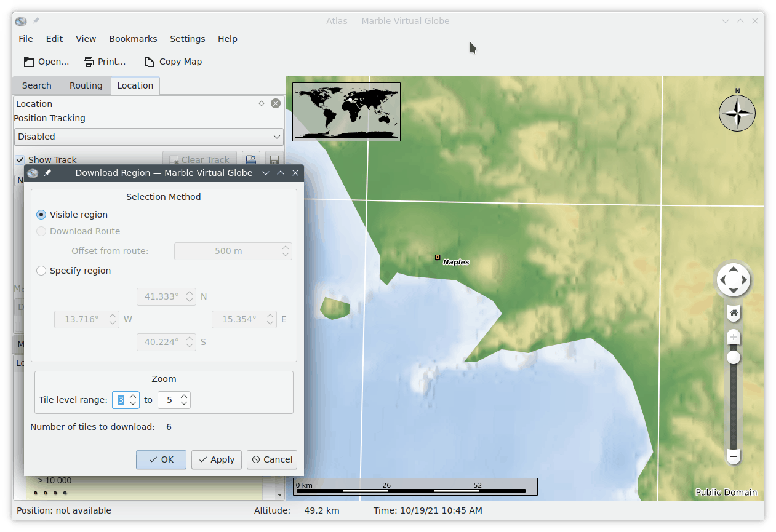The height and width of the screenshot is (532, 776).
Task: Open the Bookmarks menu
Action: pyautogui.click(x=133, y=39)
